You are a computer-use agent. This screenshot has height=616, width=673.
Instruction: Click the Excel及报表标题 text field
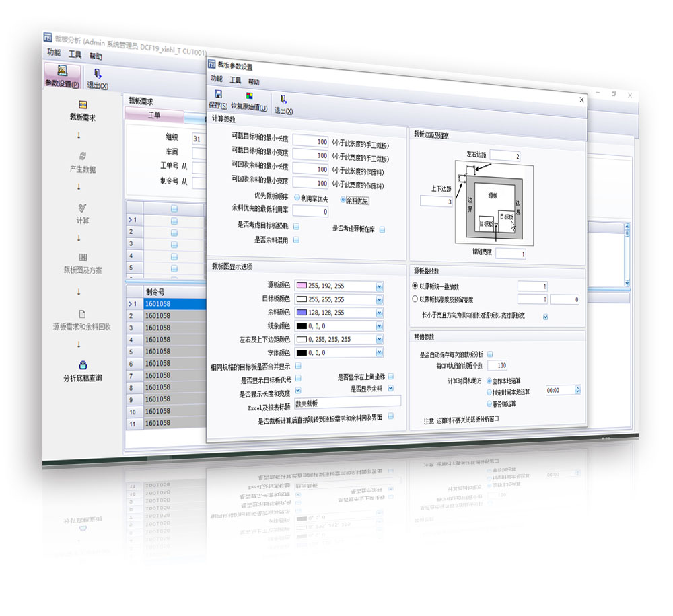(347, 403)
